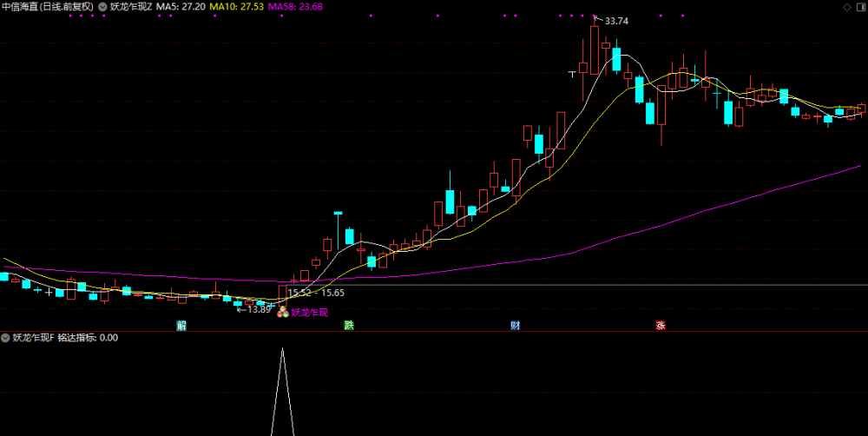This screenshot has height=436, width=868.
Task: Click the colored balls 妖龙乍现 signal icon
Action: pos(282,313)
